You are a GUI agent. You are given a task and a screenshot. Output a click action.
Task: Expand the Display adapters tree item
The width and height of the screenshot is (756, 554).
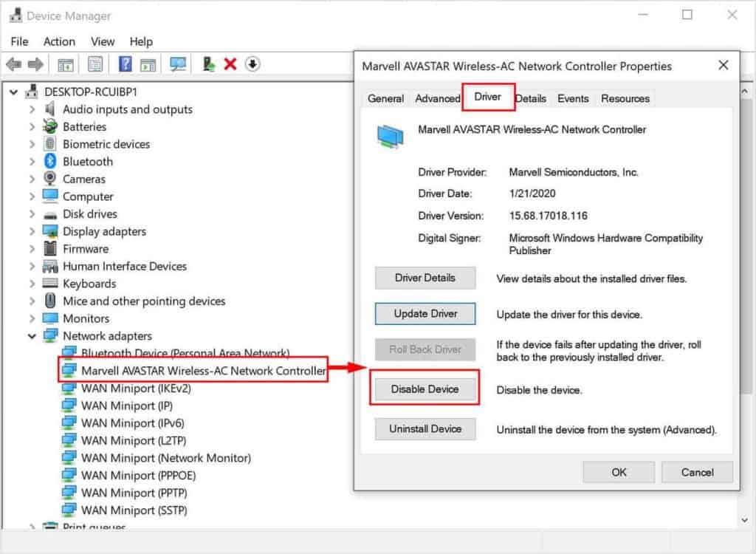31,231
